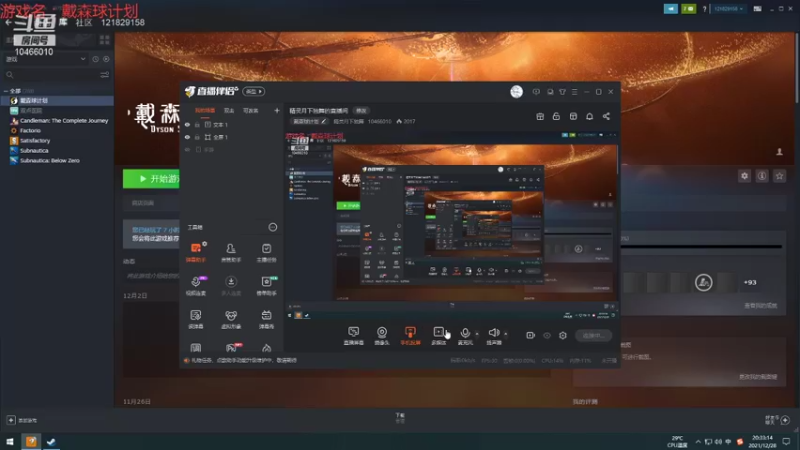Switch to the third scene tab

pyautogui.click(x=251, y=110)
